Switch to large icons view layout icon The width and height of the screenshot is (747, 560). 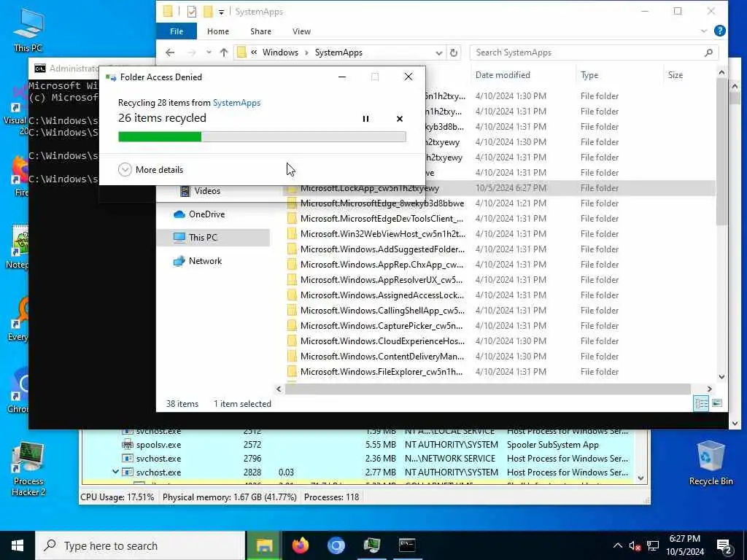pyautogui.click(x=717, y=403)
